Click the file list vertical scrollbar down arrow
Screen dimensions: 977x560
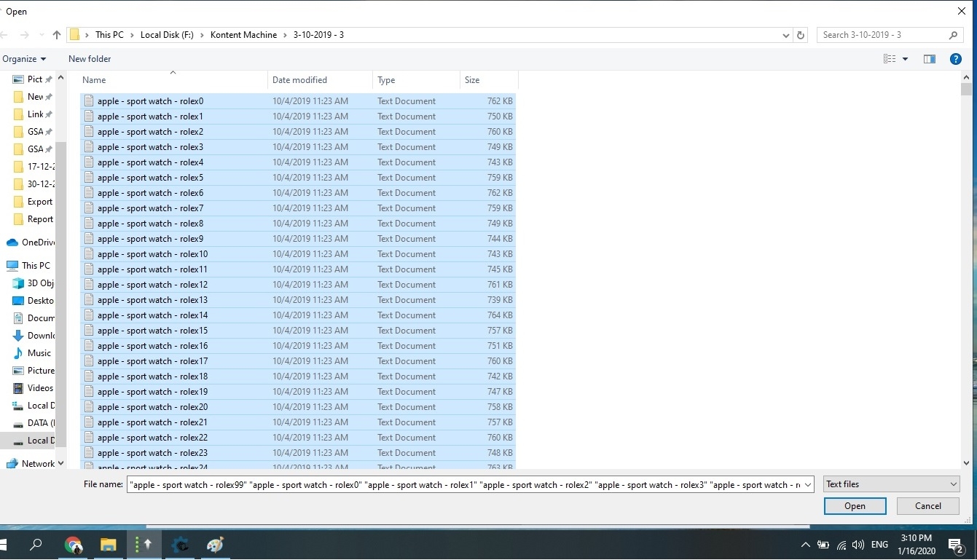coord(966,462)
